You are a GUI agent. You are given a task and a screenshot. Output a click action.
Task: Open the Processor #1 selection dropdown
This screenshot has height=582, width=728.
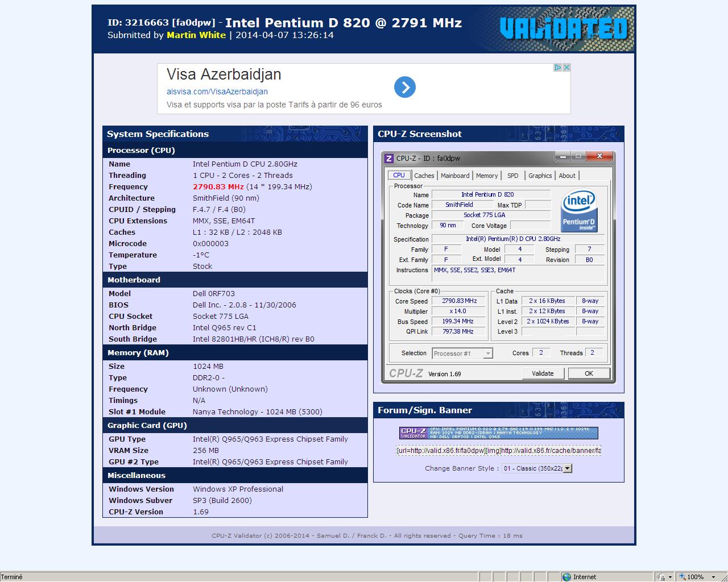462,354
